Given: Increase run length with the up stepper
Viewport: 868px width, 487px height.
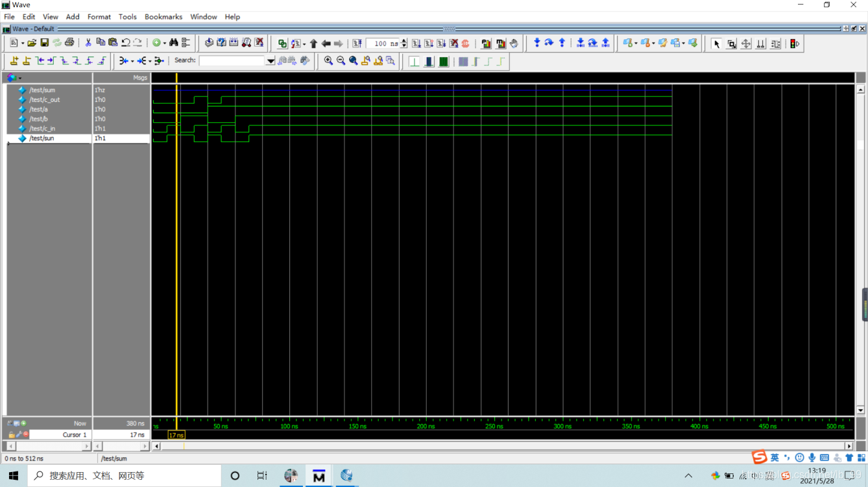Looking at the screenshot, I should (x=404, y=41).
